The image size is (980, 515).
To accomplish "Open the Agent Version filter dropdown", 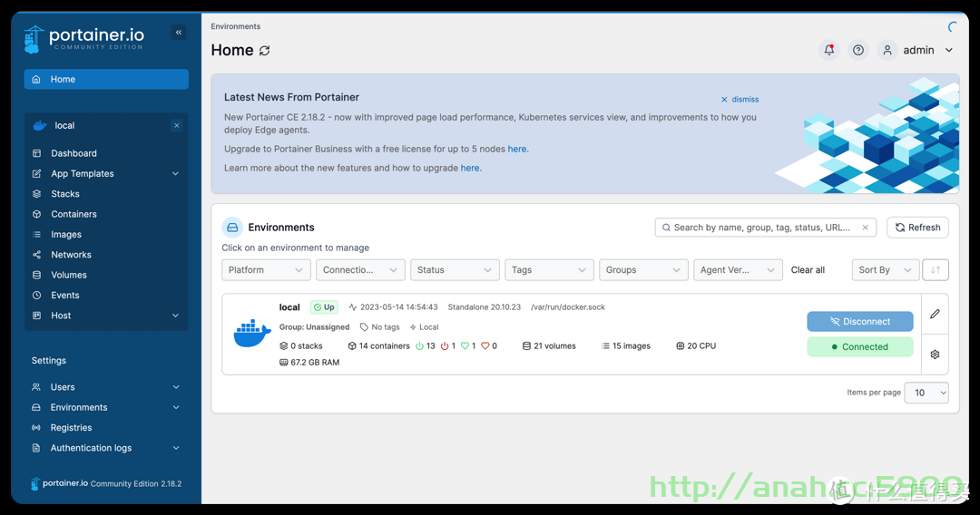I will [x=738, y=269].
